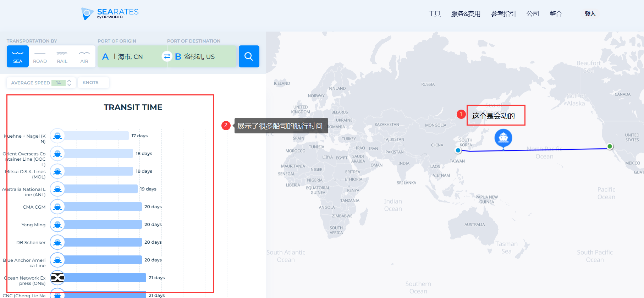Image resolution: width=644 pixels, height=298 pixels.
Task: Click the CMA CGM ship icon
Action: (x=57, y=207)
